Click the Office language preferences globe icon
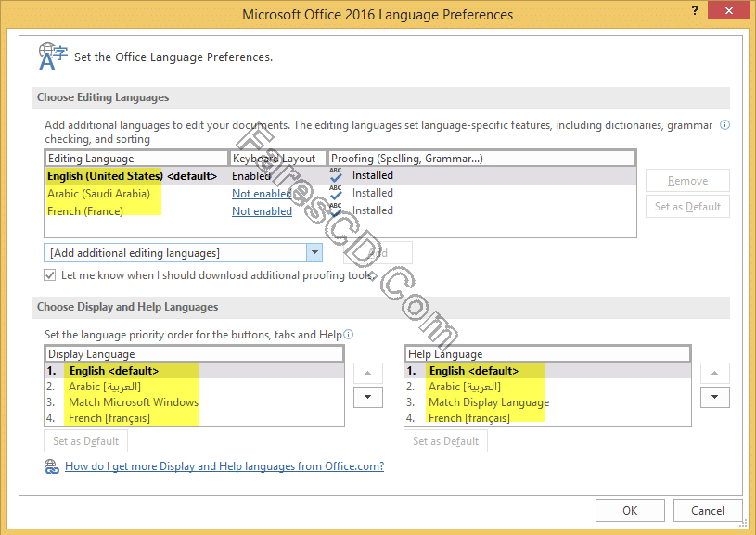 point(53,56)
